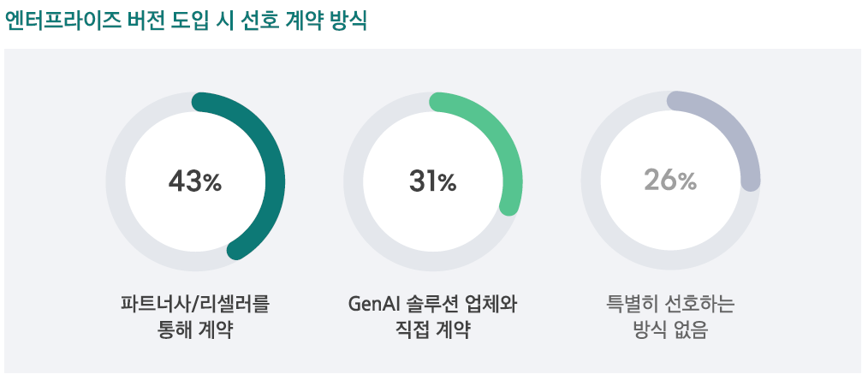Viewport: 868px width, 380px height.
Task: Click the 통해 계약 label line
Action: 195,330
